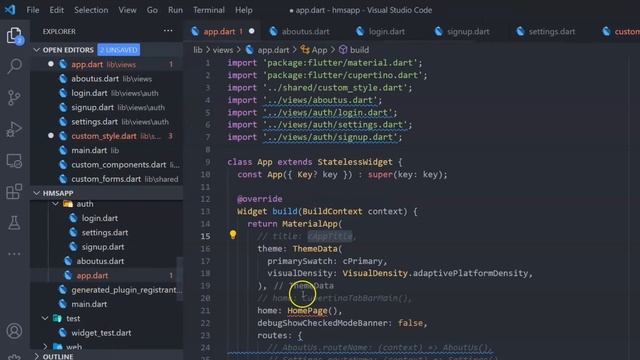Select aboutus.dart in Open Editors list

point(106,79)
